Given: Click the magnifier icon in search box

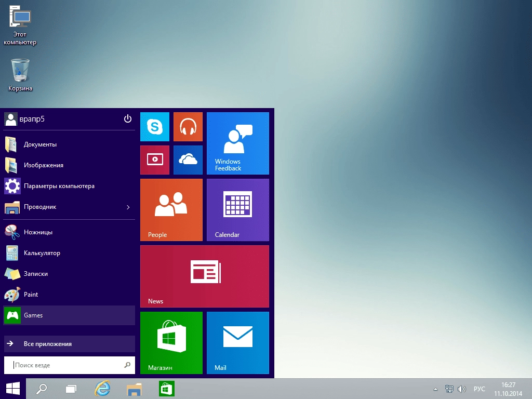Looking at the screenshot, I should 127,365.
